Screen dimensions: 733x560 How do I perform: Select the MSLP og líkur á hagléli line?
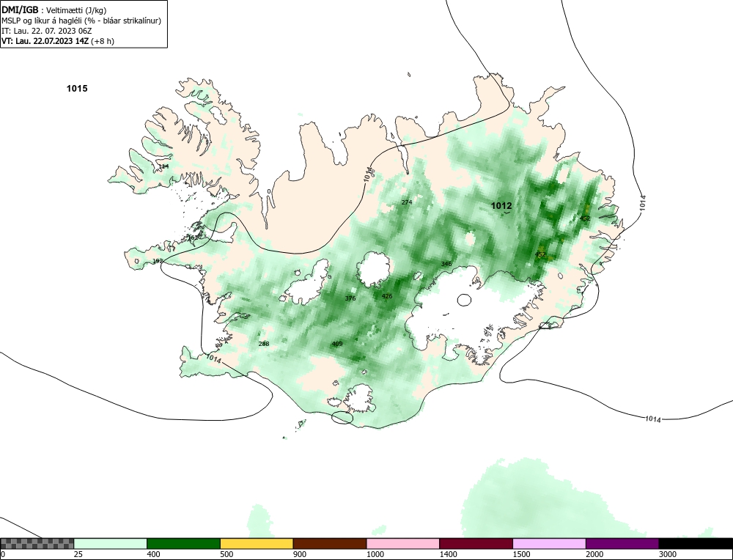[81, 21]
